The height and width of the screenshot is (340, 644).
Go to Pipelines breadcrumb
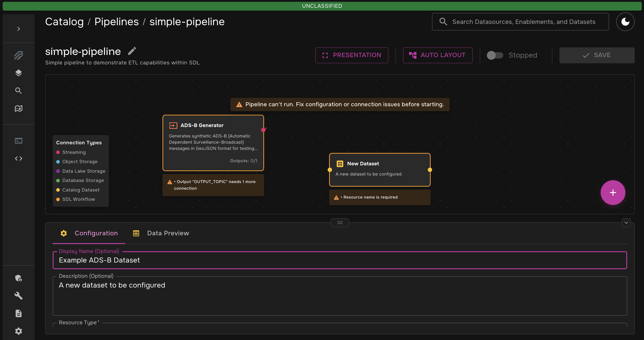[116, 22]
